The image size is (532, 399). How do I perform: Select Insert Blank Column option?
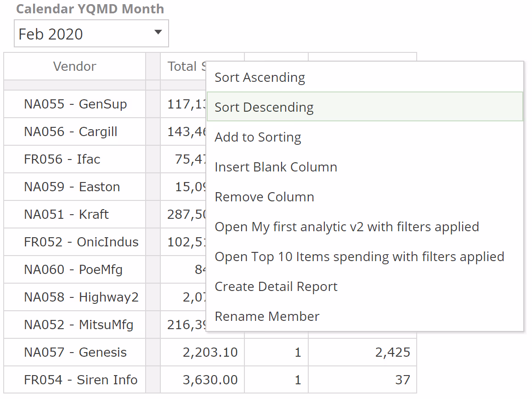(276, 167)
